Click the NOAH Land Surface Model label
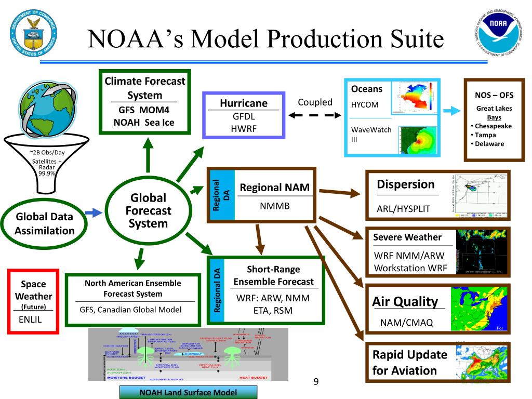 (x=188, y=393)
